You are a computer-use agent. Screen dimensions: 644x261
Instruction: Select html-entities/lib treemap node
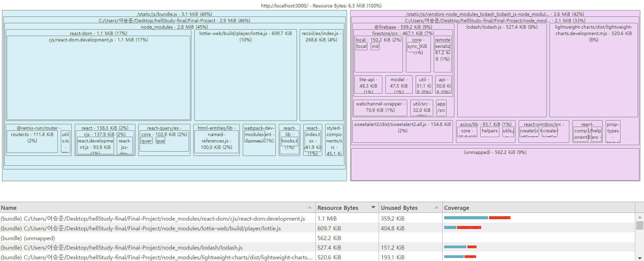click(216, 140)
